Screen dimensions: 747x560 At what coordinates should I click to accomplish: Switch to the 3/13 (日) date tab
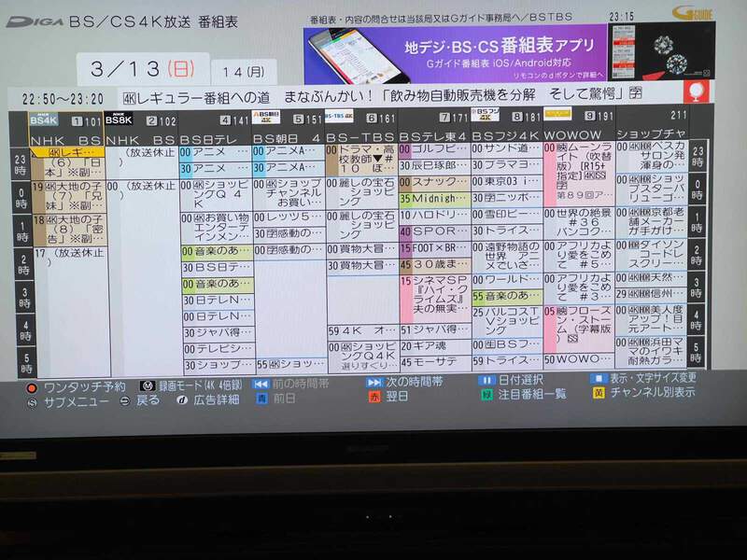pos(143,69)
